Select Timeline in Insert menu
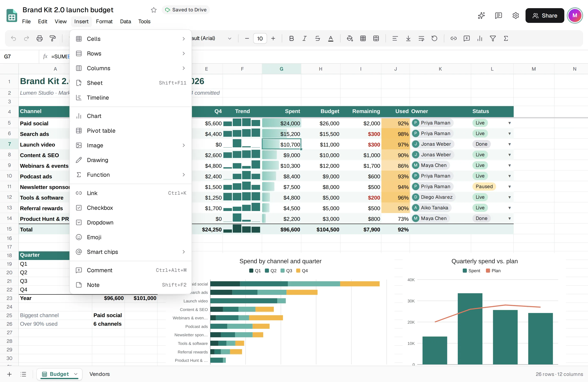Viewport: 588px width, 382px height. click(131, 98)
